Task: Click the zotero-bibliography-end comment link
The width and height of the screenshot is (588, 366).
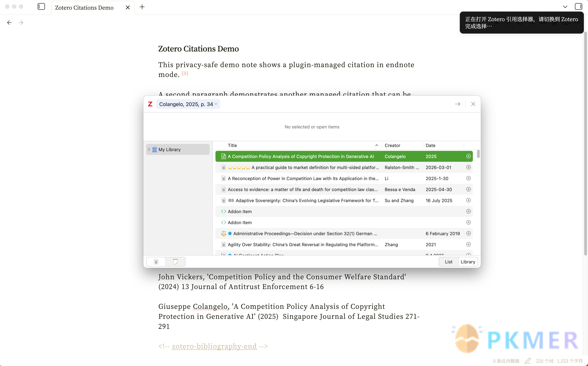Action: (214, 346)
